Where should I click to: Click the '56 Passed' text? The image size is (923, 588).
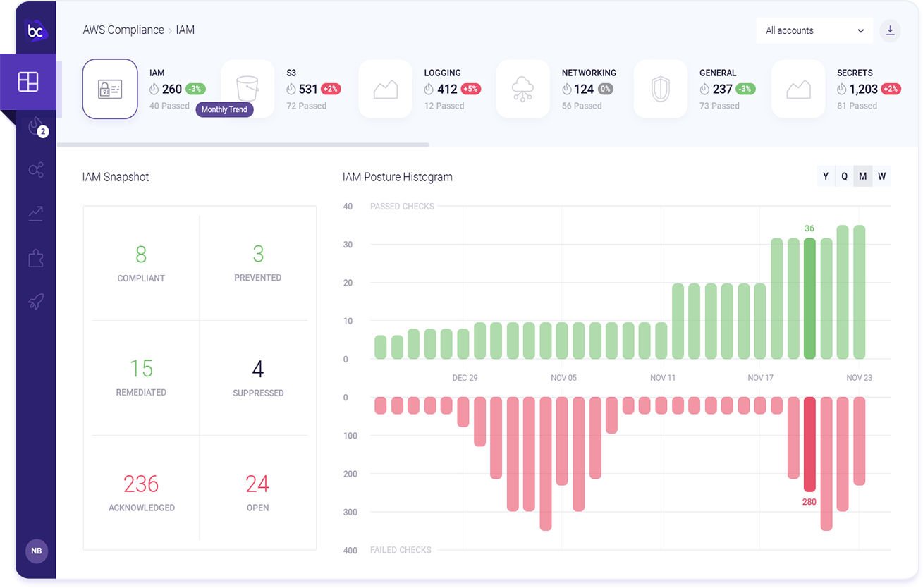582,106
